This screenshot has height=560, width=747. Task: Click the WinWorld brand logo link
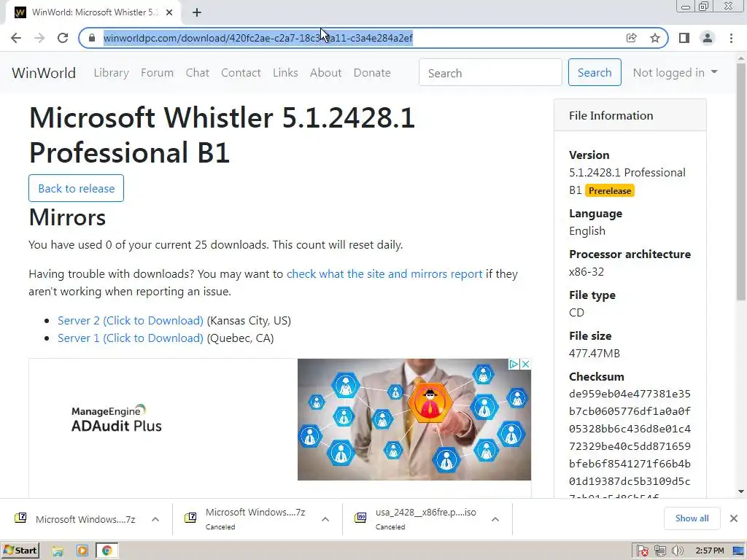[44, 73]
